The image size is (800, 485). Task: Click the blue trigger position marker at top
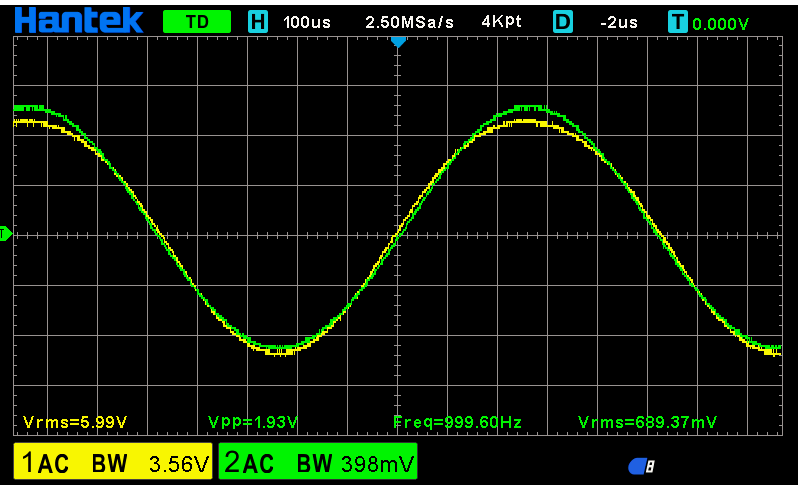tap(398, 42)
